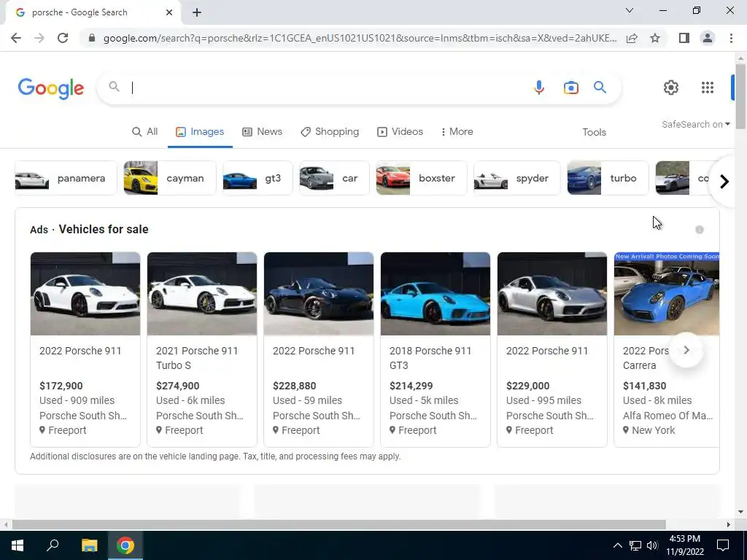Image resolution: width=747 pixels, height=560 pixels.
Task: Click the 2018 Porsche 911 GT3 title
Action: (430, 358)
